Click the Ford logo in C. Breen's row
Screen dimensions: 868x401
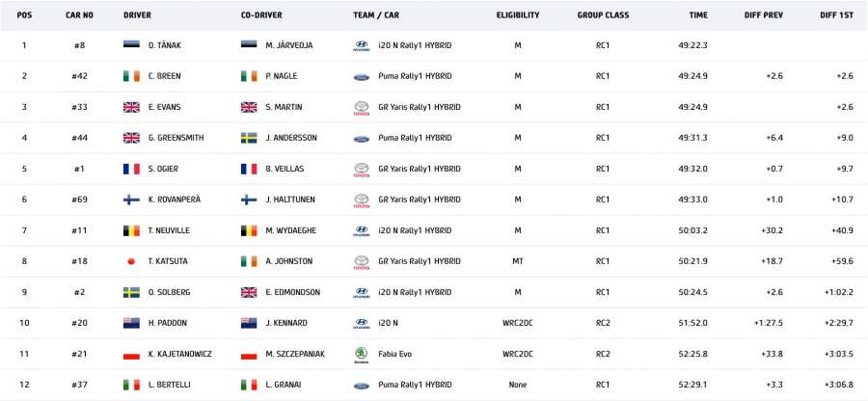361,76
